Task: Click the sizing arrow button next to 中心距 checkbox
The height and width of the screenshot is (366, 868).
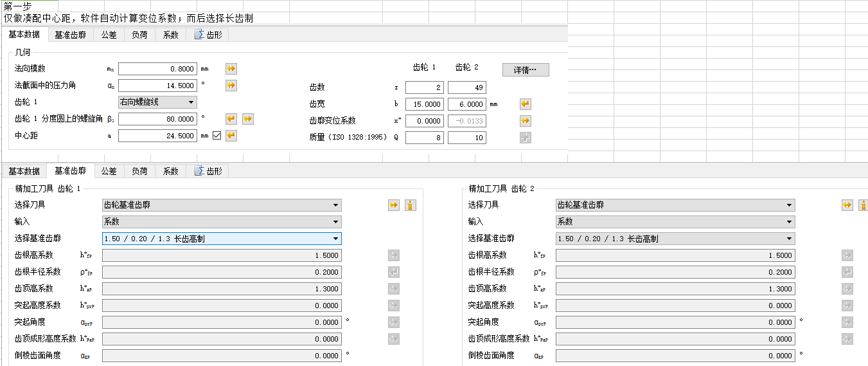Action: [231, 136]
